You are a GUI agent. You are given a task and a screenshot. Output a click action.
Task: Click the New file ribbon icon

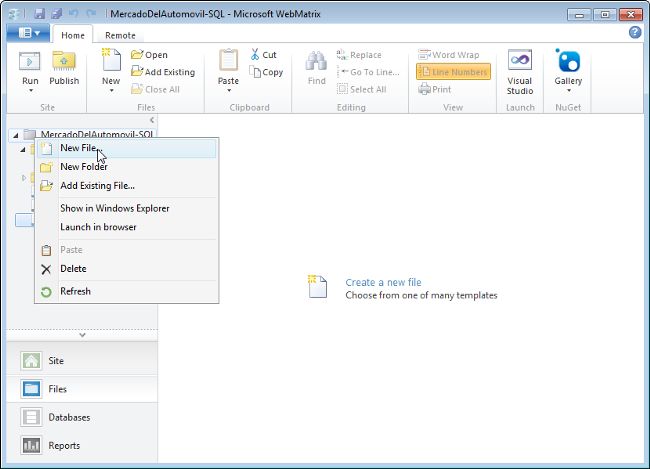click(111, 60)
